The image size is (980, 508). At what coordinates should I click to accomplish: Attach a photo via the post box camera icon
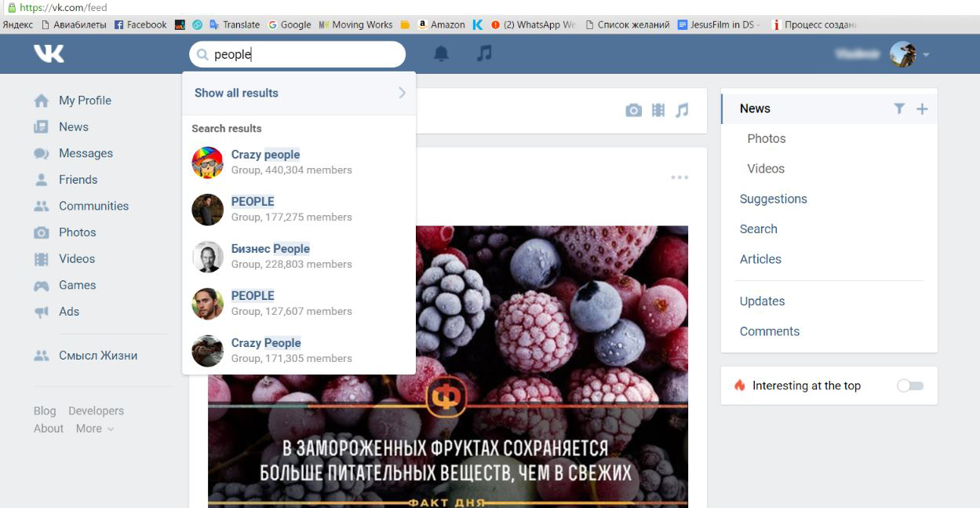tap(633, 111)
